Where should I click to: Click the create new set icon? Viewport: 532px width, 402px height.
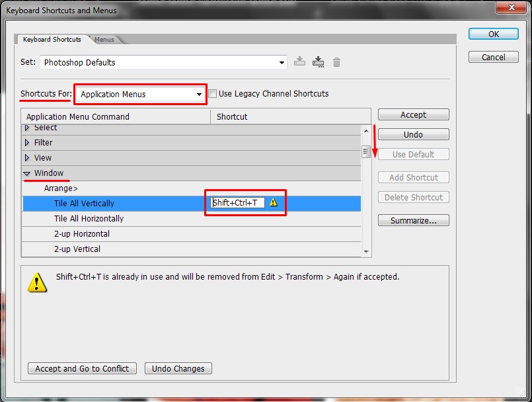tap(318, 61)
